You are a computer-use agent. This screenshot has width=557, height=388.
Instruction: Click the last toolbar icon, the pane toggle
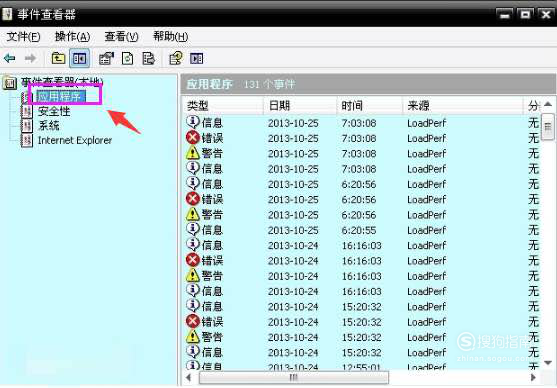click(196, 58)
